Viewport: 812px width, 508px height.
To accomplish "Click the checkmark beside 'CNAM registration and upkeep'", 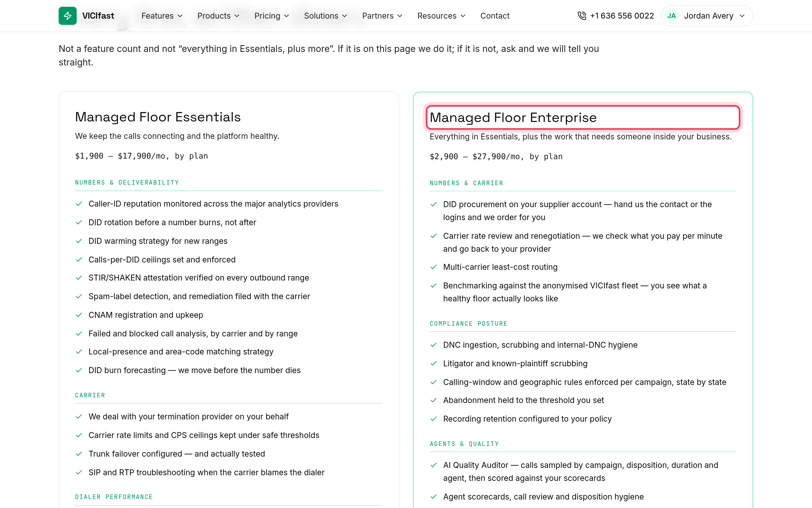I will tap(79, 315).
